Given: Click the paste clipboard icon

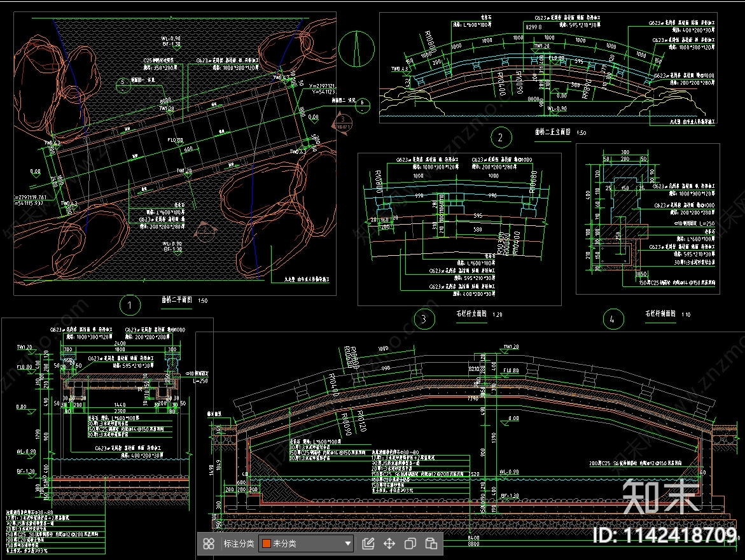Looking at the screenshot, I should pyautogui.click(x=431, y=543).
